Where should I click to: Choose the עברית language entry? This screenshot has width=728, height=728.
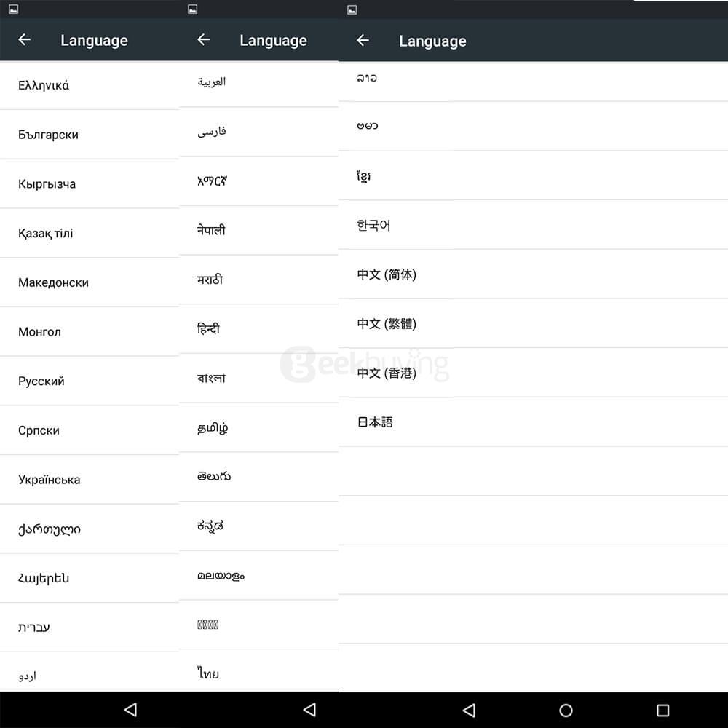(x=34, y=627)
